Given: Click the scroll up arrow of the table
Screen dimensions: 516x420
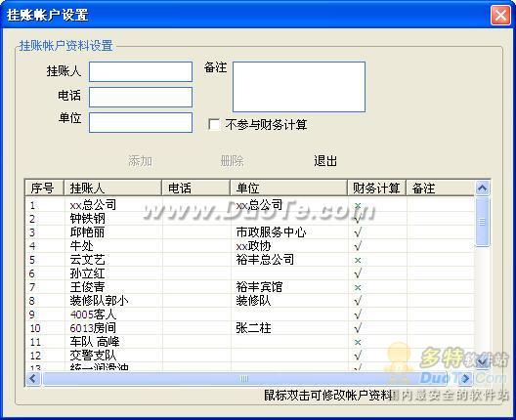Looking at the screenshot, I should pyautogui.click(x=482, y=189).
